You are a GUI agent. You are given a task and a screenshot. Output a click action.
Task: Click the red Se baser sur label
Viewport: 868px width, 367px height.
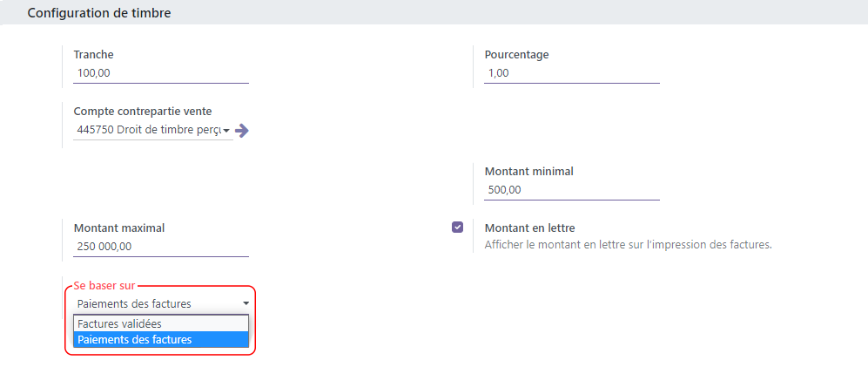pos(104,287)
